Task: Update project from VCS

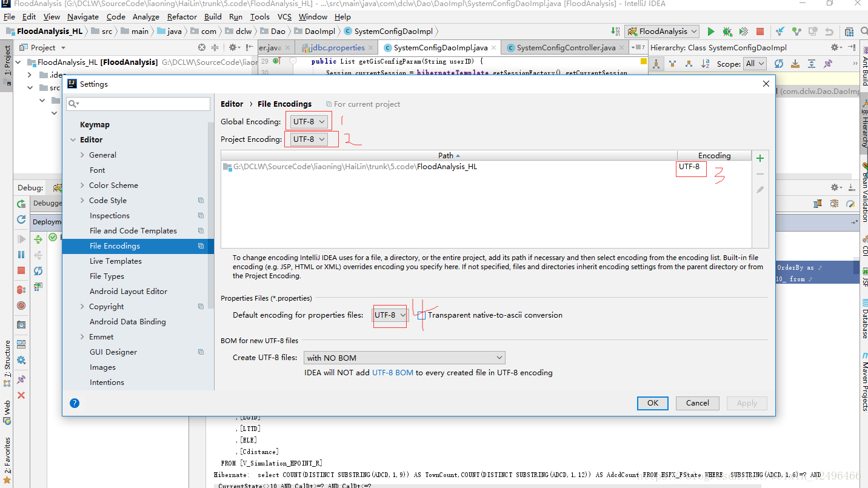Action: point(781,32)
